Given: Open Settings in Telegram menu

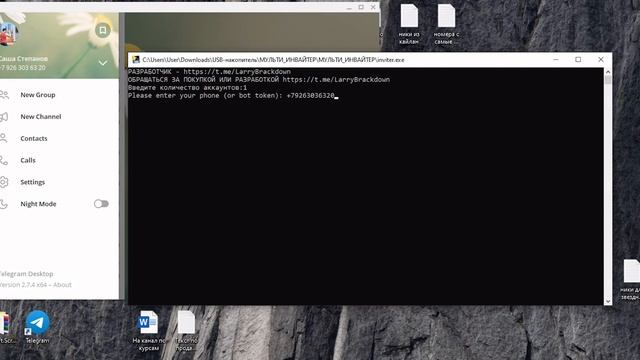Looking at the screenshot, I should [x=60, y=182].
